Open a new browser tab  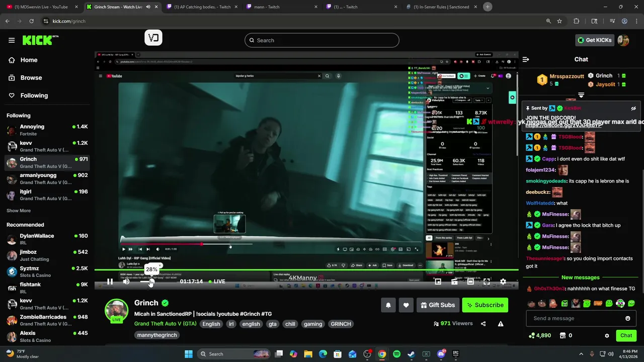click(x=488, y=7)
